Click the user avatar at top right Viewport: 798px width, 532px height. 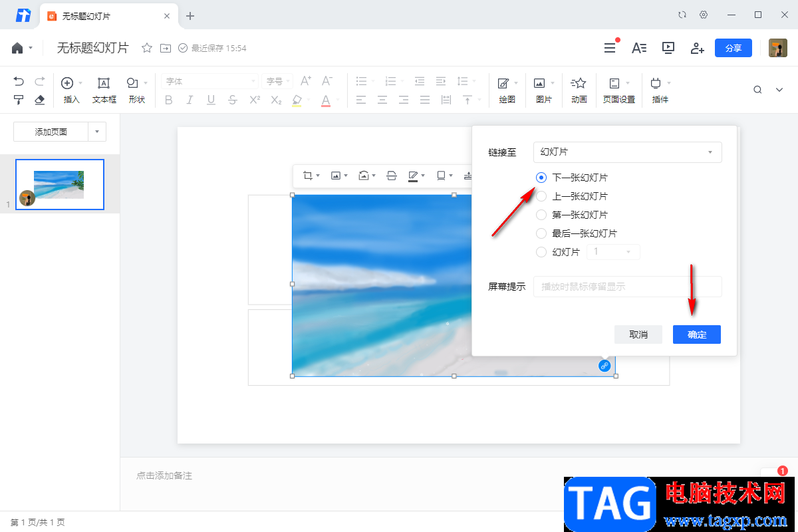click(778, 48)
